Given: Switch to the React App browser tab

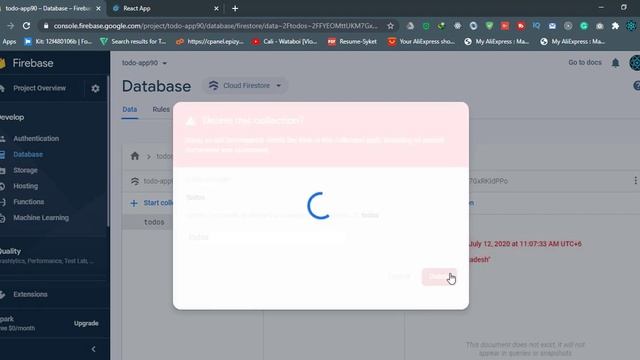Looking at the screenshot, I should (165, 8).
